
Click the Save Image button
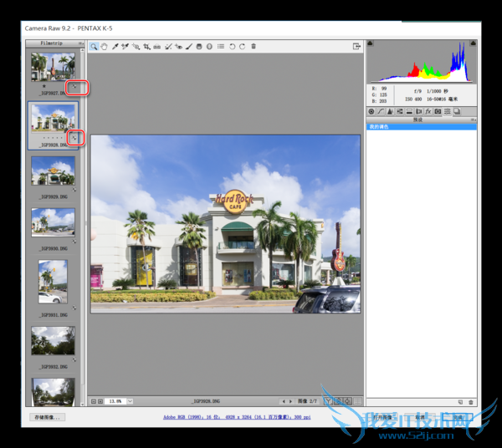[x=45, y=416]
